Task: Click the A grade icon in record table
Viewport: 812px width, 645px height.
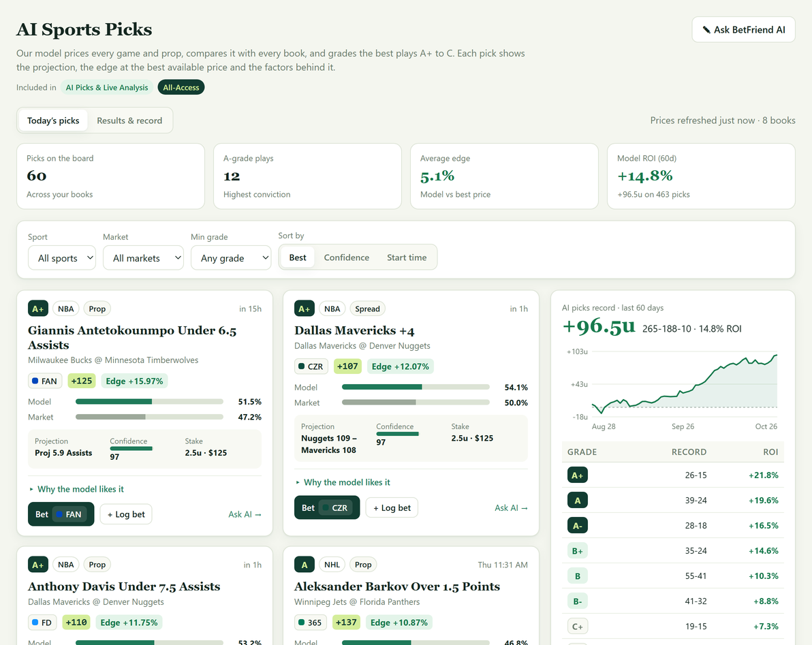Action: tap(578, 501)
